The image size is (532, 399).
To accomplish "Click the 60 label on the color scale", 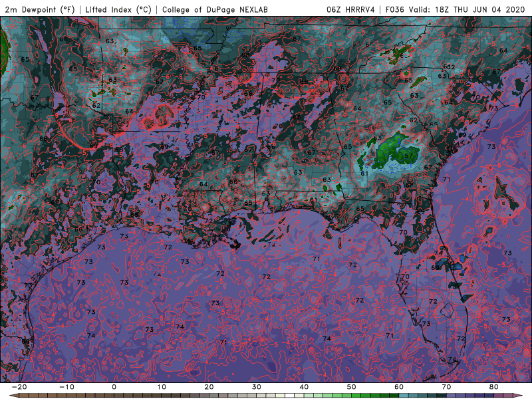I will pyautogui.click(x=399, y=387).
